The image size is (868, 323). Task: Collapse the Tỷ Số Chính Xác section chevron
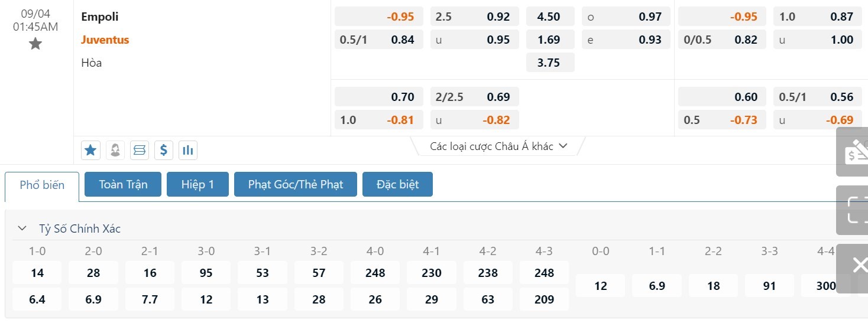[x=22, y=229]
